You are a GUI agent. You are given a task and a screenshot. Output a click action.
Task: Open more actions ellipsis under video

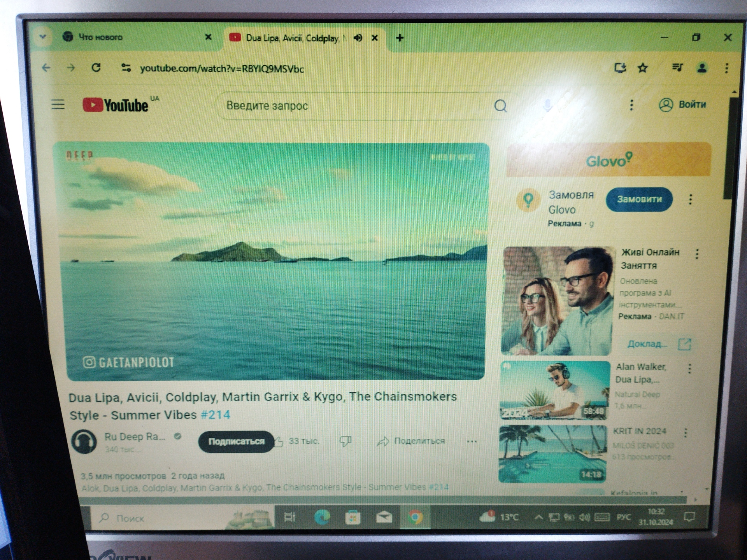pyautogui.click(x=472, y=441)
